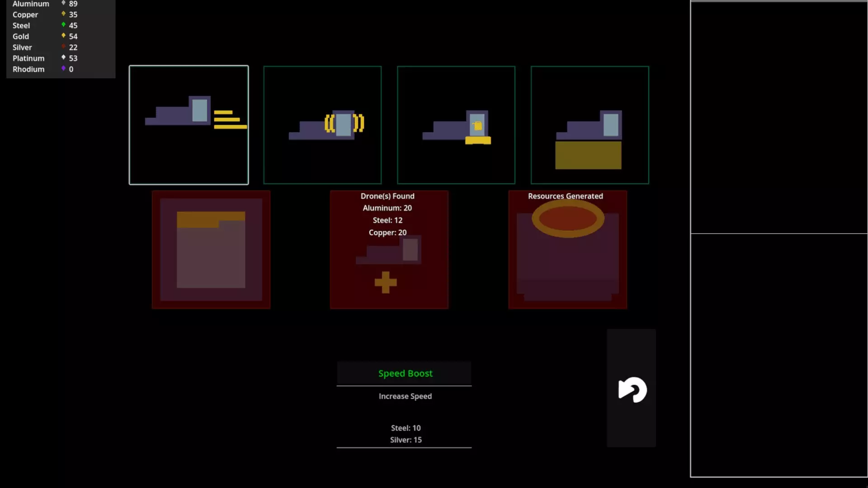Select the drone upgrade with yellow brackets
Image resolution: width=868 pixels, height=488 pixels.
pos(322,125)
